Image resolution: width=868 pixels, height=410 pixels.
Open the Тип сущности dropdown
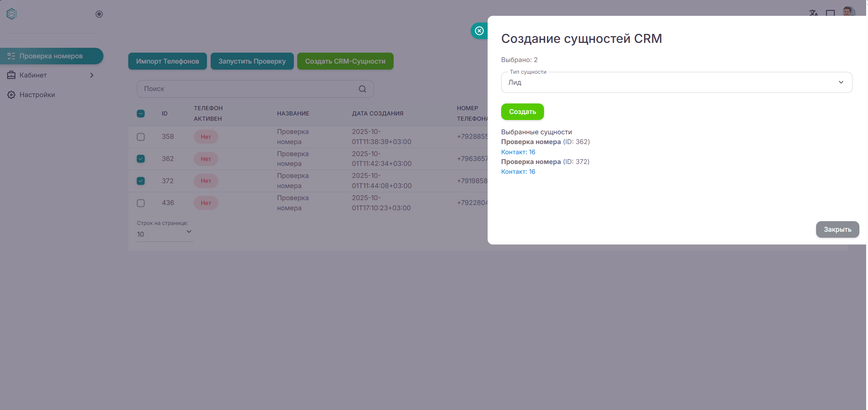[x=676, y=82]
